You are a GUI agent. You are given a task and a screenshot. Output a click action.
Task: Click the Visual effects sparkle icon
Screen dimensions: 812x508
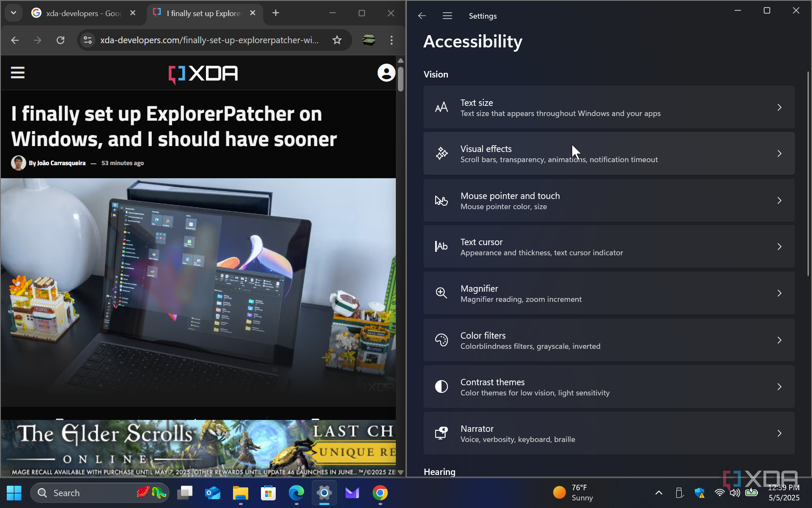442,153
